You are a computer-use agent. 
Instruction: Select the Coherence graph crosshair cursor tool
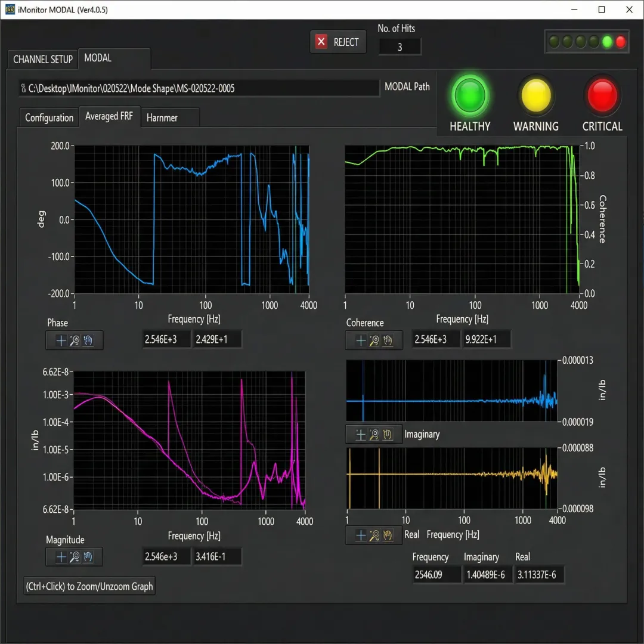point(361,340)
